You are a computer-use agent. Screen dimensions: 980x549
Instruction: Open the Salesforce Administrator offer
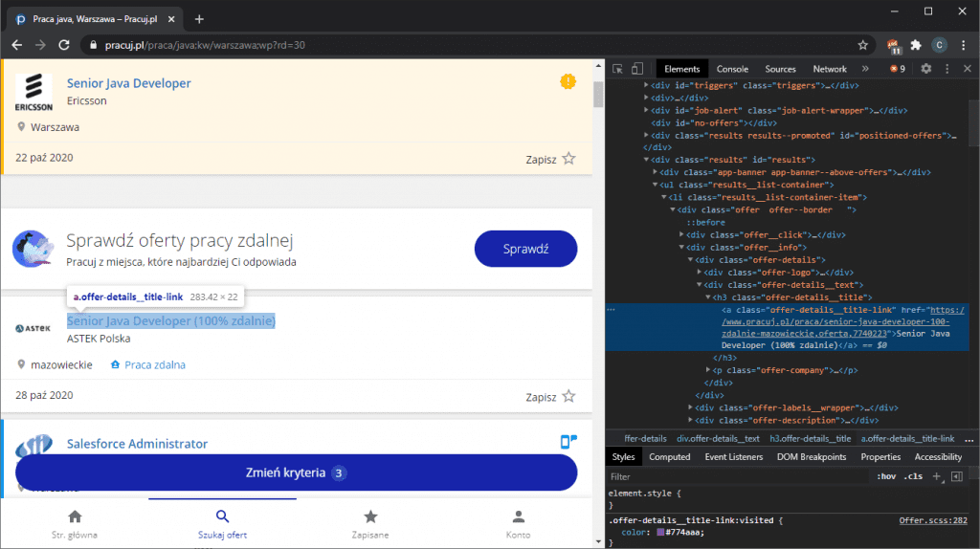click(x=137, y=444)
